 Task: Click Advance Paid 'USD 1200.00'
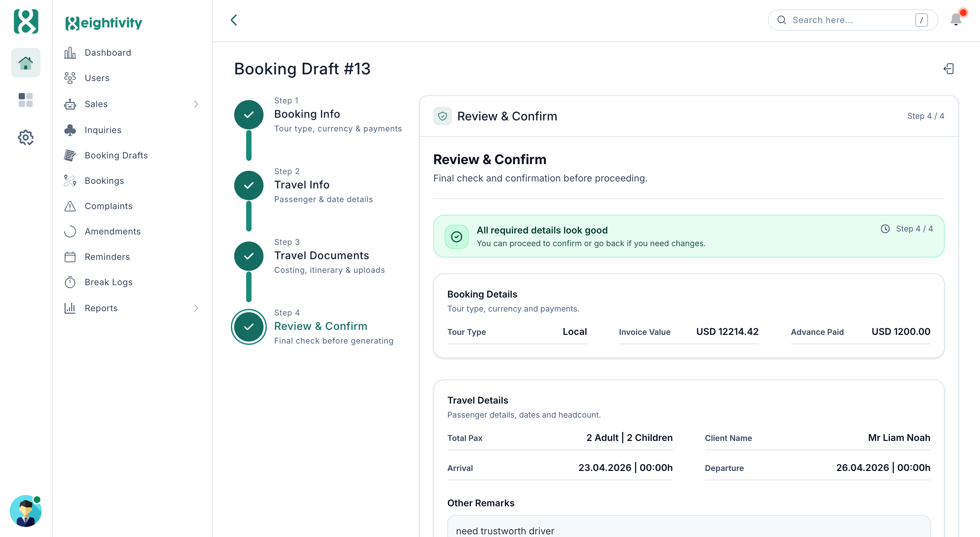click(901, 332)
